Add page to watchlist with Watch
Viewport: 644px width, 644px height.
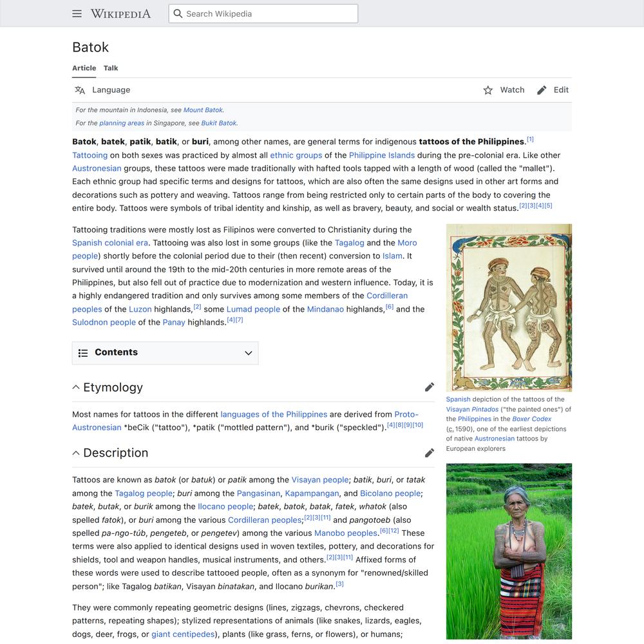pos(504,90)
